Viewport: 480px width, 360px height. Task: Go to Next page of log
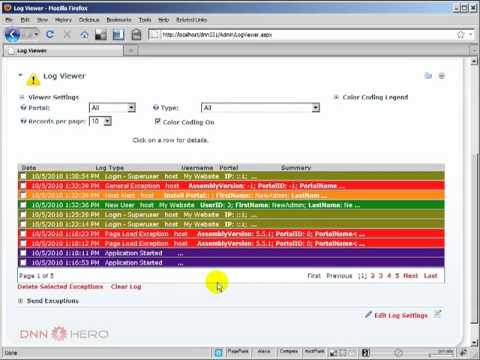(x=410, y=276)
